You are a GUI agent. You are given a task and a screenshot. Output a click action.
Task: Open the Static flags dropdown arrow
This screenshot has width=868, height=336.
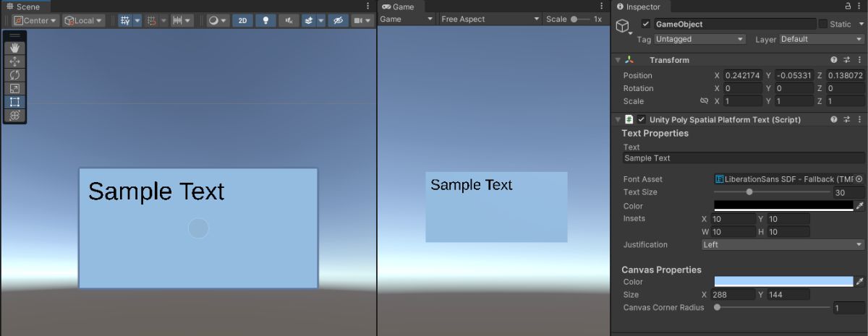[x=860, y=24]
